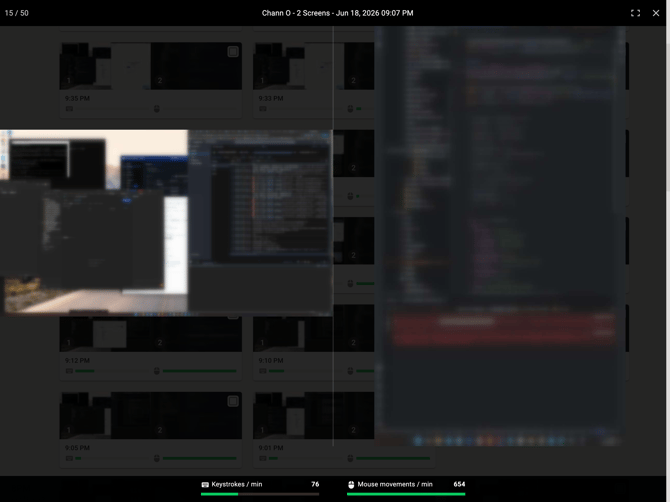Screen dimensions: 670x502
Task: Open screen 2 thumbnail of the 9:12 PM card
Action: [x=196, y=334]
